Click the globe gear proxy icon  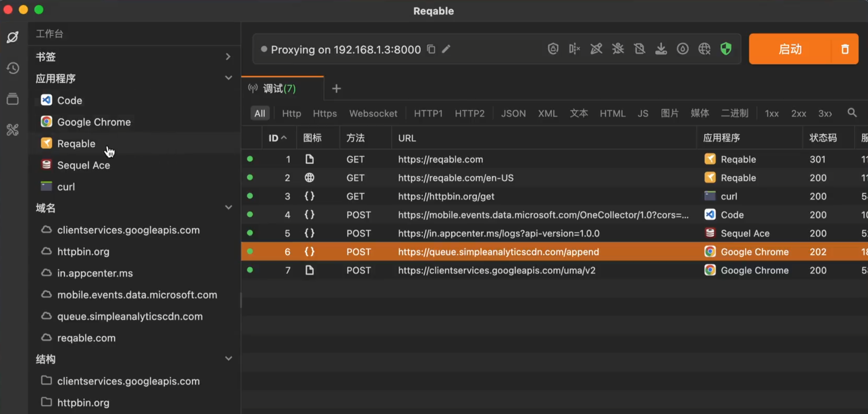705,49
